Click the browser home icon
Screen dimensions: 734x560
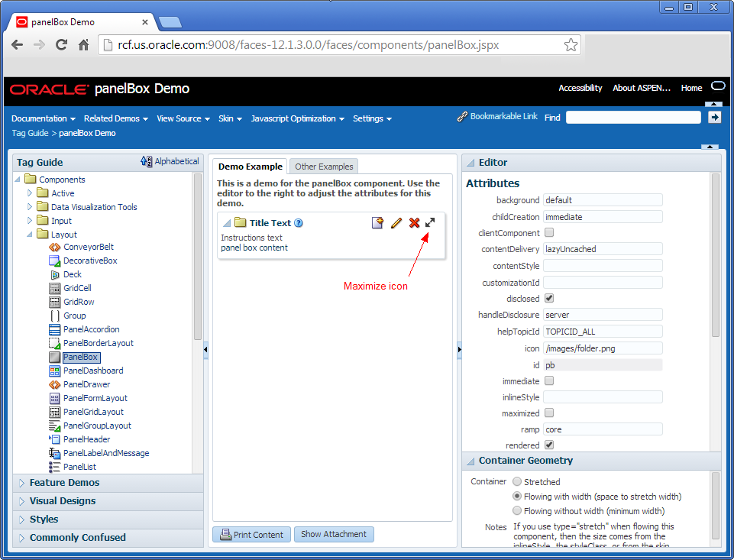coord(84,45)
